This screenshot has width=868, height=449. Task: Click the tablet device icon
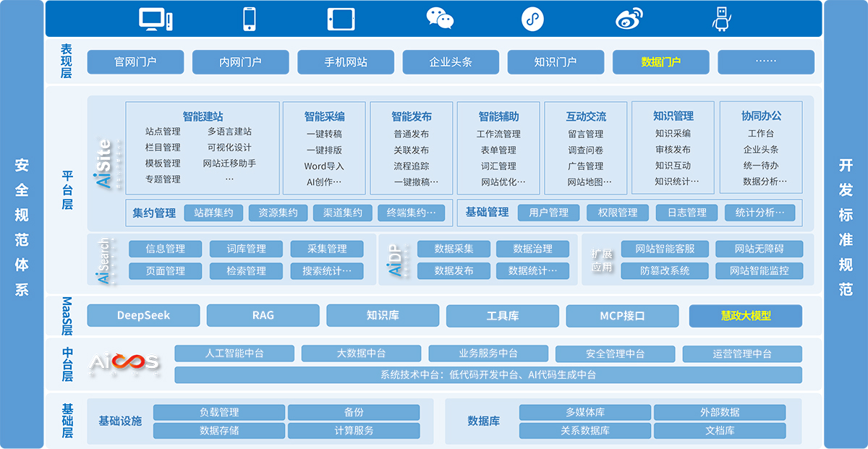coord(340,20)
